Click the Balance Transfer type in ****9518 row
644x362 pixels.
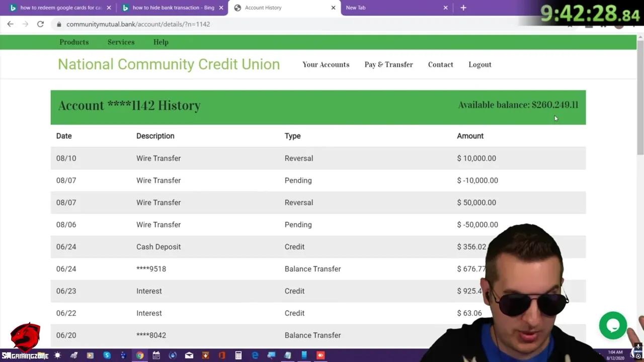[312, 268]
